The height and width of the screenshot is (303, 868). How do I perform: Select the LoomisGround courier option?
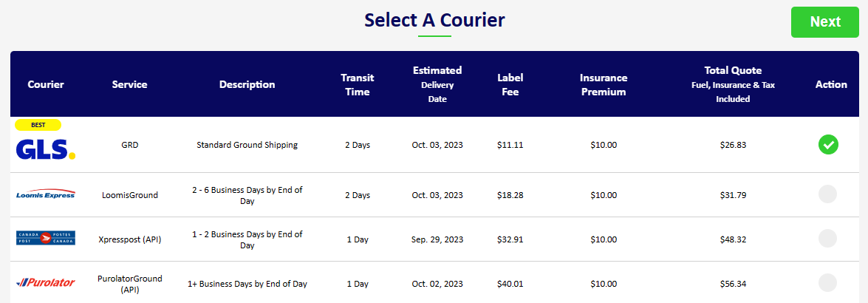pyautogui.click(x=827, y=194)
